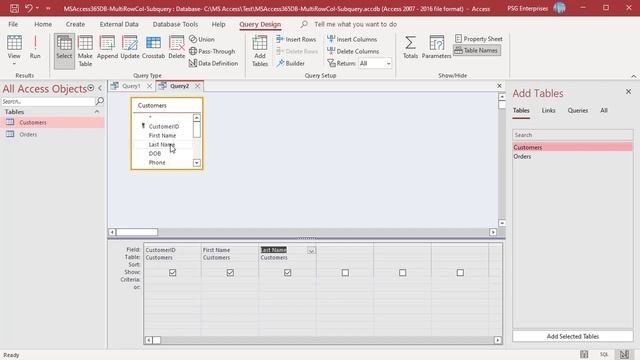Collapse the navigation pane shutter
This screenshot has width=640, height=360.
coord(100,88)
